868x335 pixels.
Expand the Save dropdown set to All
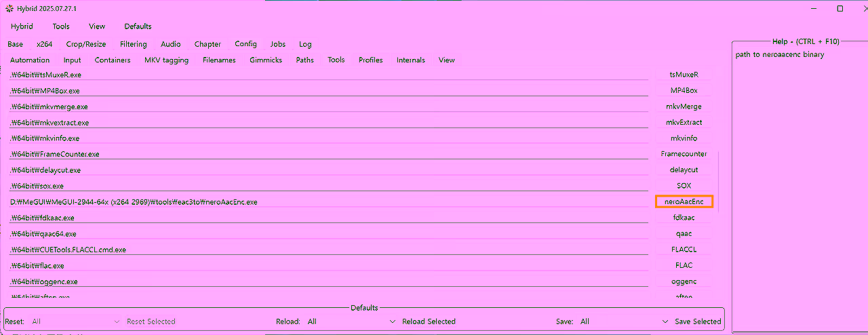(624, 321)
